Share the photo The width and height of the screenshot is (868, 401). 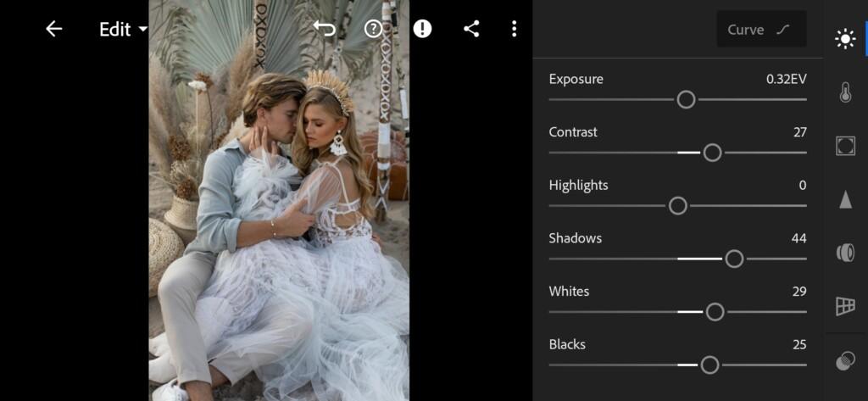(x=471, y=29)
